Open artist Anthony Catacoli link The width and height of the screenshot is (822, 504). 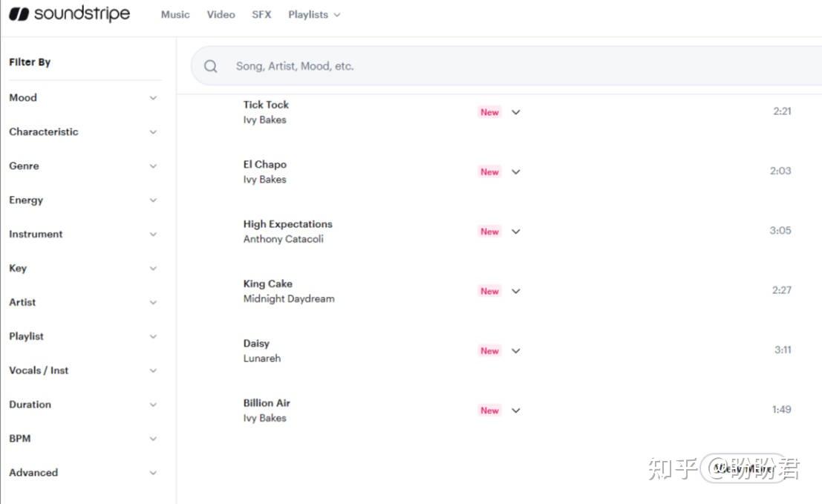(x=283, y=239)
